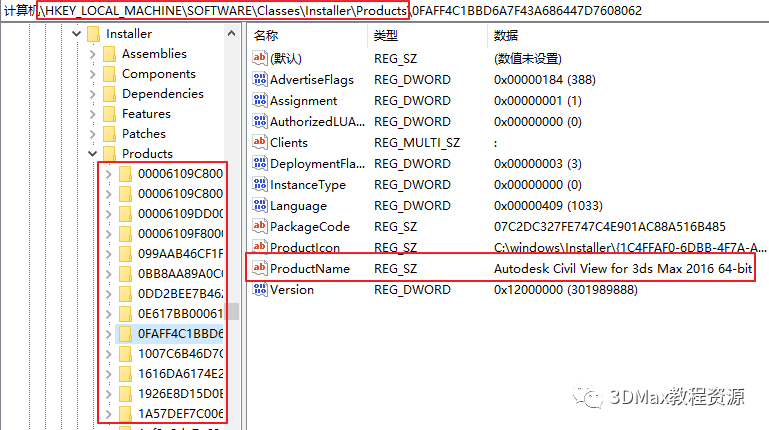Click the (默认) string value icon
This screenshot has width=769, height=430.
[x=260, y=58]
